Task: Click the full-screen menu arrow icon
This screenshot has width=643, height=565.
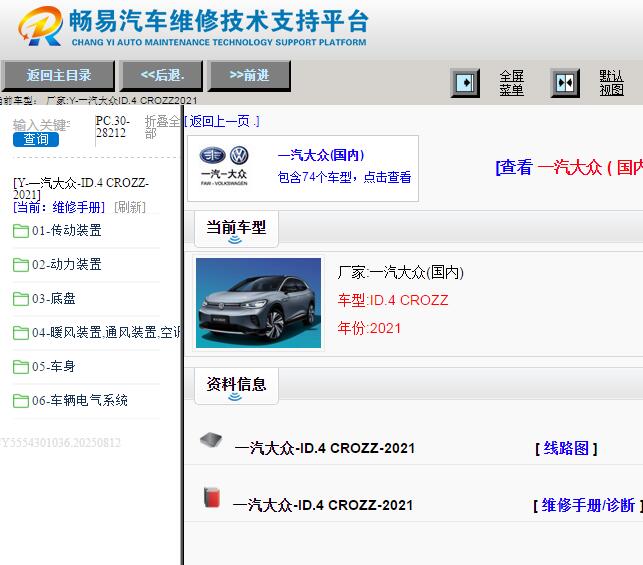Action: click(465, 83)
